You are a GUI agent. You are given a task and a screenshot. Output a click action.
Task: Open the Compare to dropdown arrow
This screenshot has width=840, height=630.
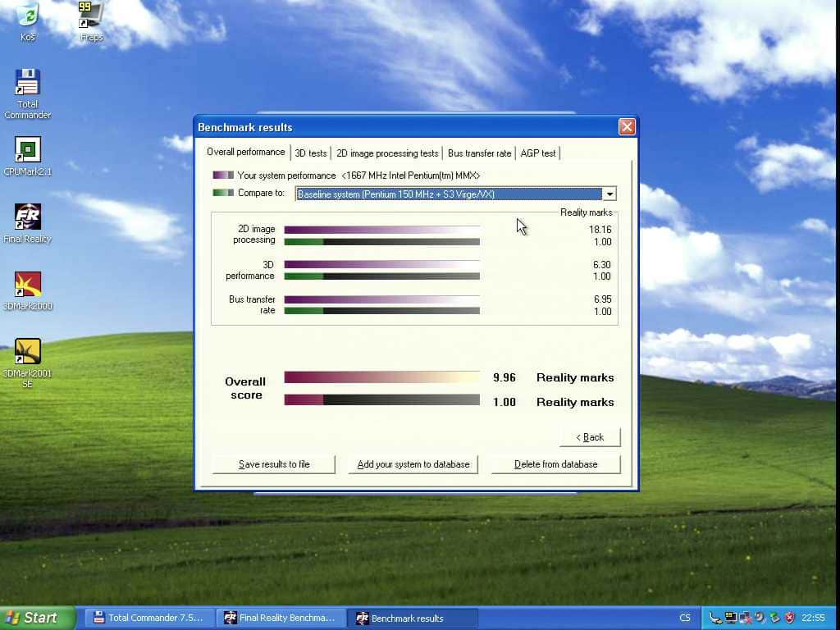coord(609,194)
